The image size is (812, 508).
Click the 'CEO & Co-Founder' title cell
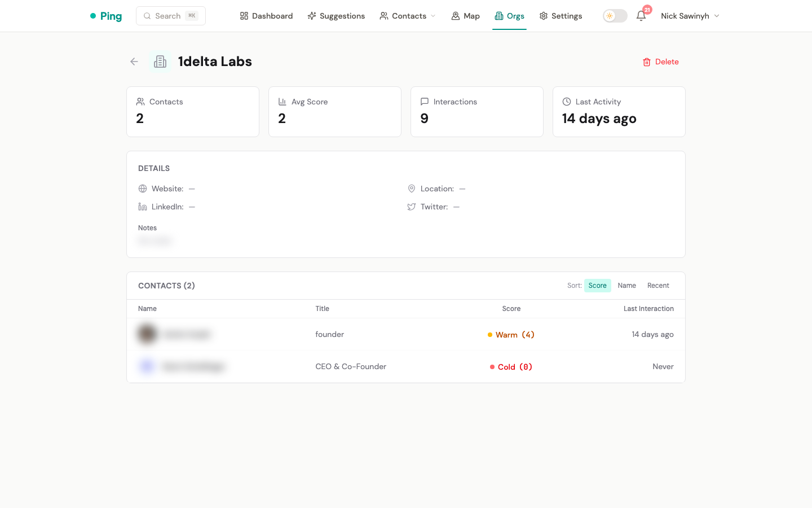351,366
